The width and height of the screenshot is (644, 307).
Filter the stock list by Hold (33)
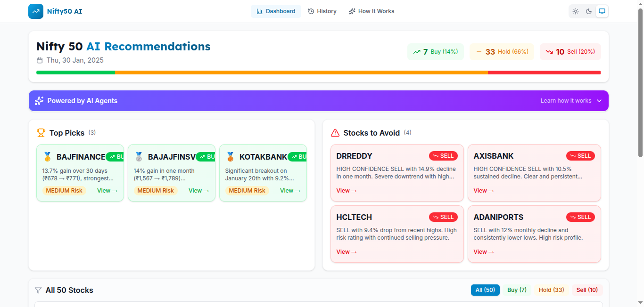click(x=551, y=290)
